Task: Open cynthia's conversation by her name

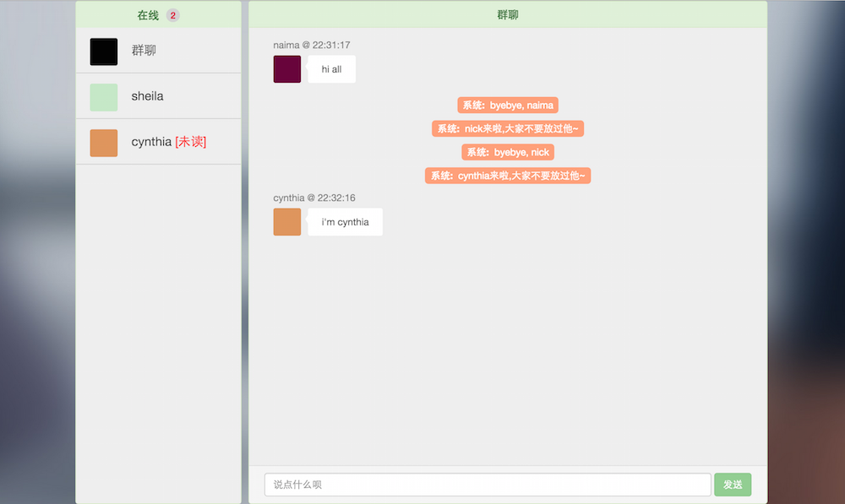Action: click(151, 142)
